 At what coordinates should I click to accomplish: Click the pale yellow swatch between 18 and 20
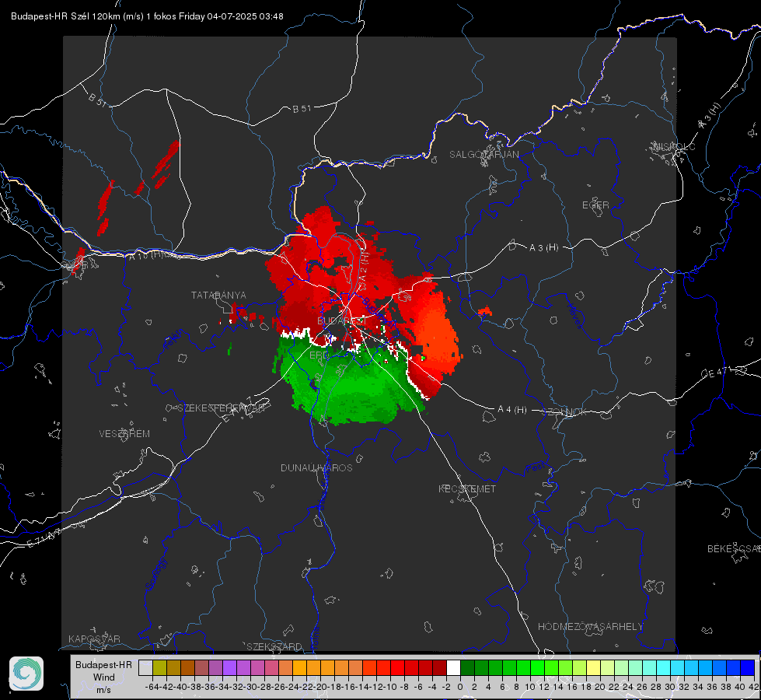point(593,667)
